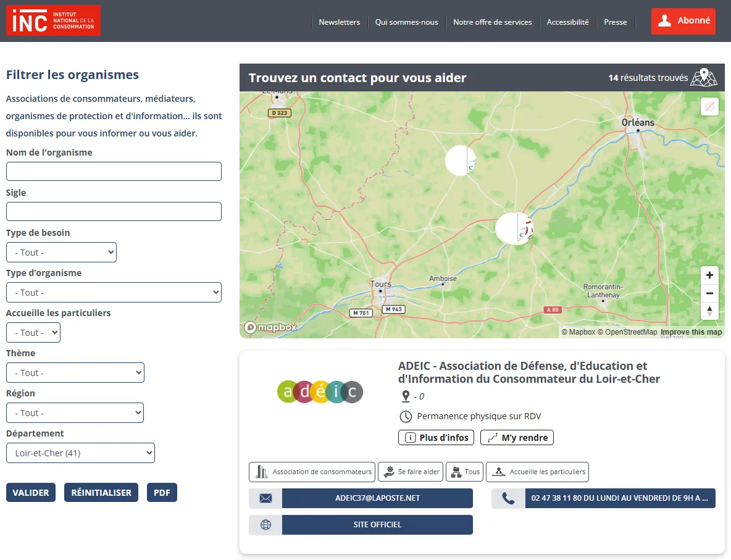Click the VALIDER button

[x=31, y=492]
